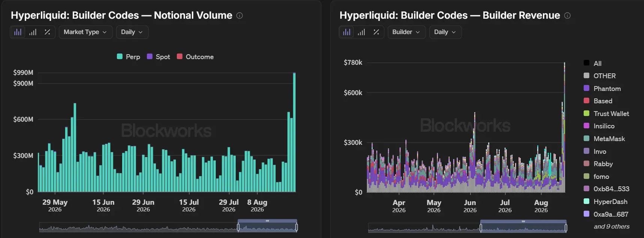Switch Notional Volume chart to percentage view
644x238 pixels.
47,32
